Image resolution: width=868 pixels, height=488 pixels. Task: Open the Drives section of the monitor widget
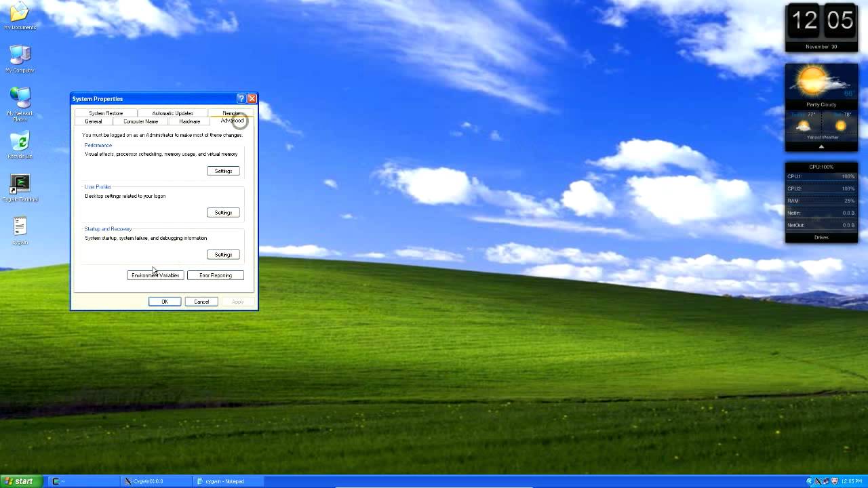[x=821, y=237]
